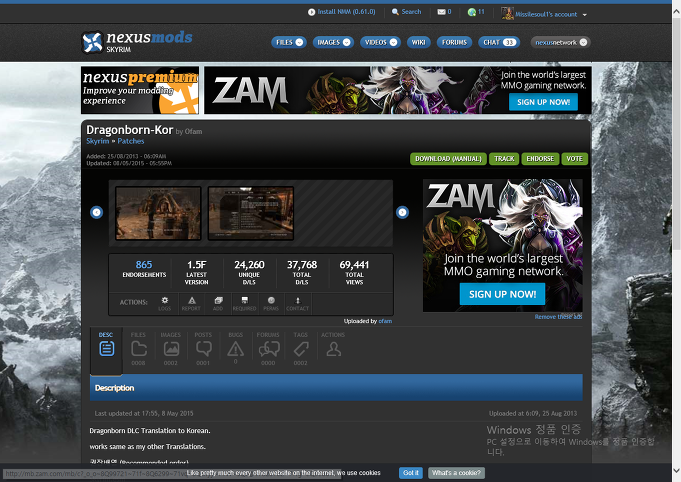681x482 pixels.
Task: Click Sign Up Now in top ZAM banner
Action: [543, 102]
